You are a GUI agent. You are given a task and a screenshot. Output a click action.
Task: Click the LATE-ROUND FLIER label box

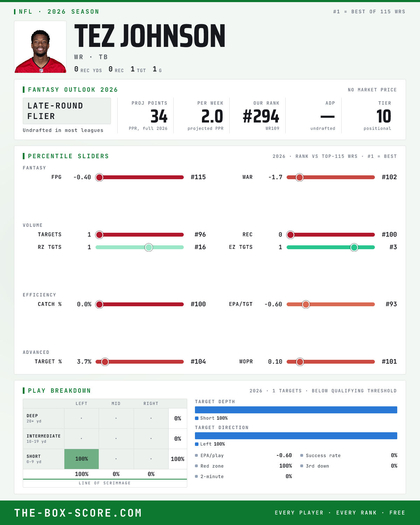(x=67, y=111)
